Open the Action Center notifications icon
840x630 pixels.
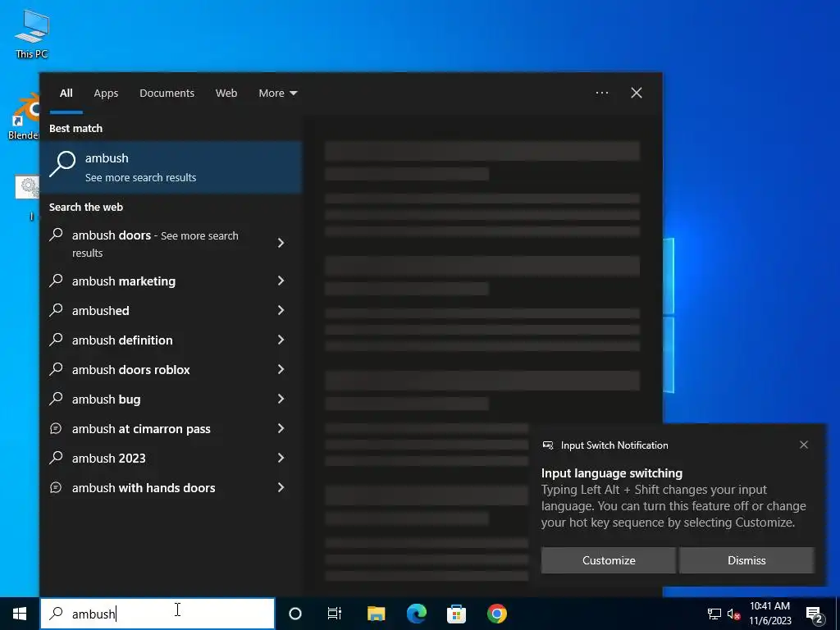815,614
